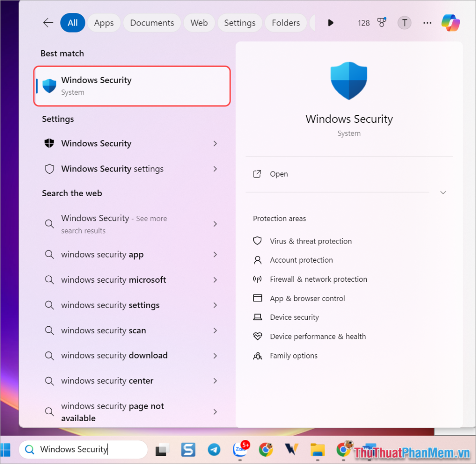The image size is (476, 464).
Task: Click Family options people icon
Action: point(258,356)
